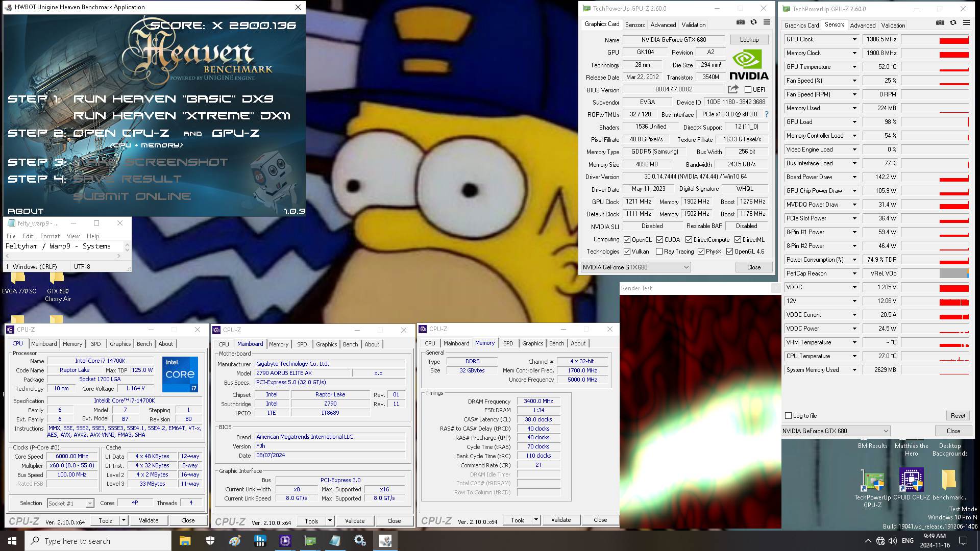Click the Bus Interface question mark icon
Viewport: 980px width, 551px height.
tap(766, 114)
